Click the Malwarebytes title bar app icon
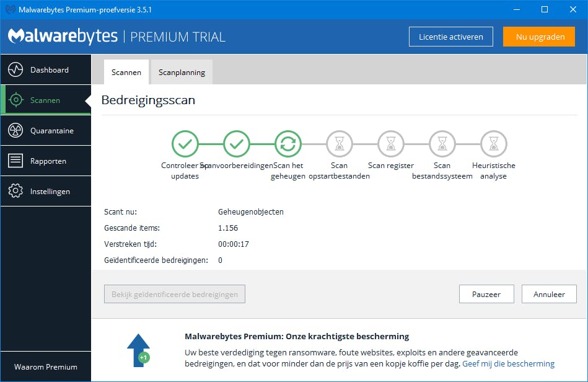Image resolution: width=588 pixels, height=382 pixels. point(11,9)
